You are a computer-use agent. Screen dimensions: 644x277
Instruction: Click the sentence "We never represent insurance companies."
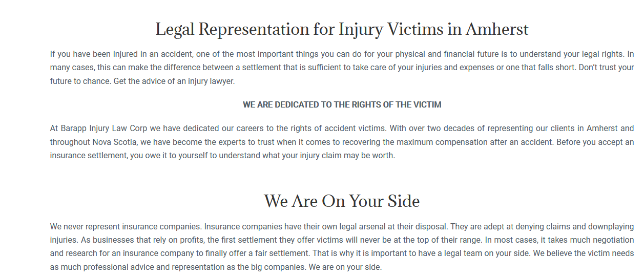[x=126, y=226]
